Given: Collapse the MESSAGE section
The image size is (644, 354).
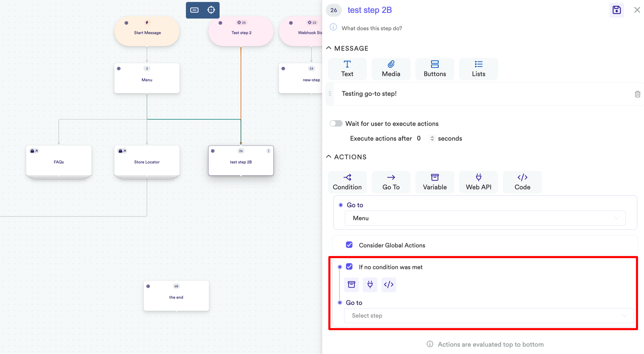Looking at the screenshot, I should point(329,48).
